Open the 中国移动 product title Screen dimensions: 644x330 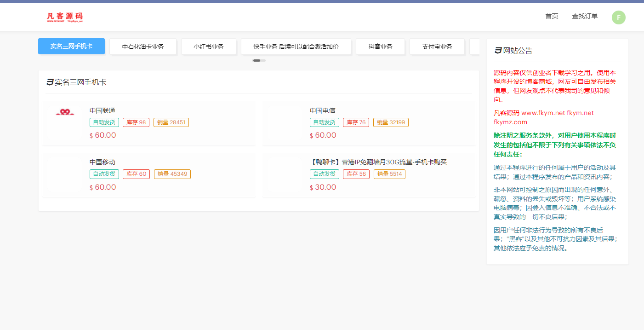pos(103,162)
